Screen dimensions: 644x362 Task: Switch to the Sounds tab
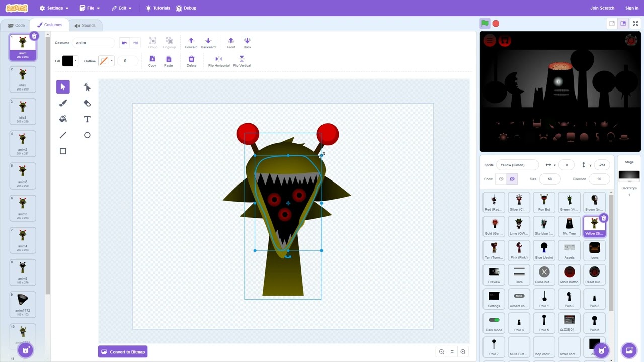pos(85,25)
